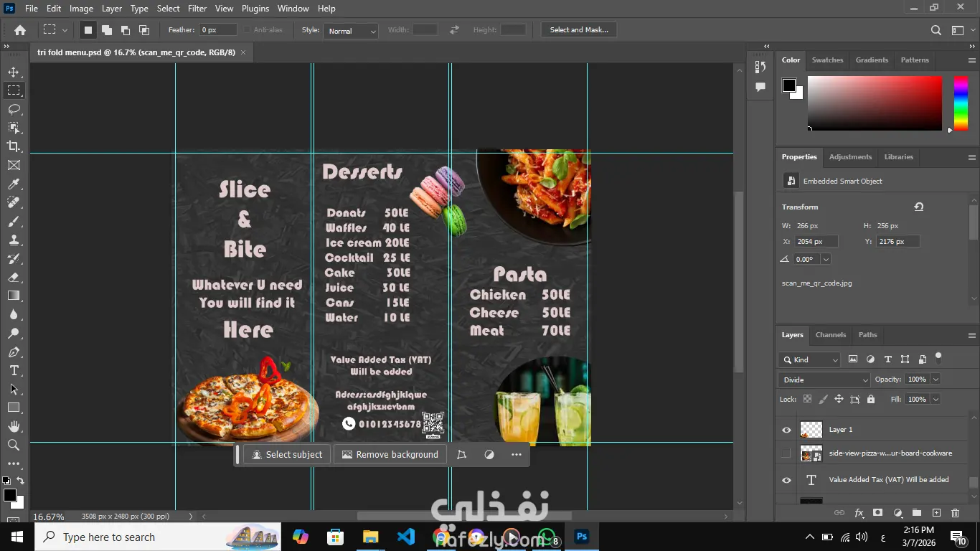Select the Zoom tool
The width and height of the screenshot is (980, 551).
click(14, 445)
